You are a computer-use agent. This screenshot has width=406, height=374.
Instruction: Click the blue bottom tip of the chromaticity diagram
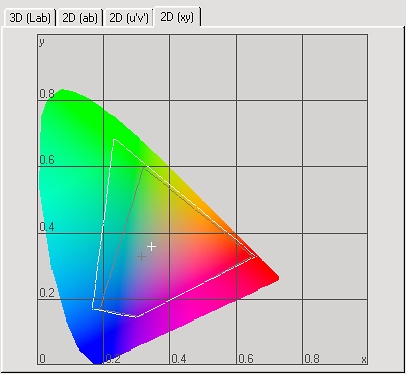pyautogui.click(x=97, y=361)
